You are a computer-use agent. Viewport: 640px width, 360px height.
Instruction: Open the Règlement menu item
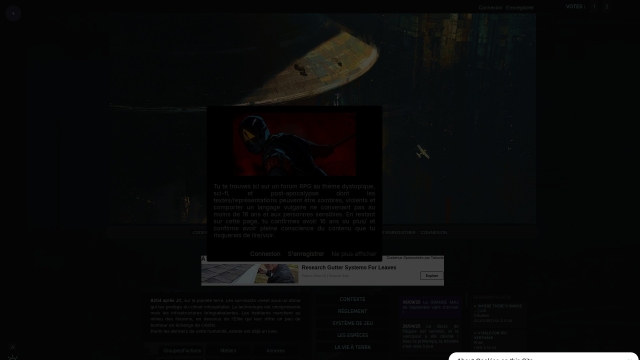pyautogui.click(x=352, y=311)
